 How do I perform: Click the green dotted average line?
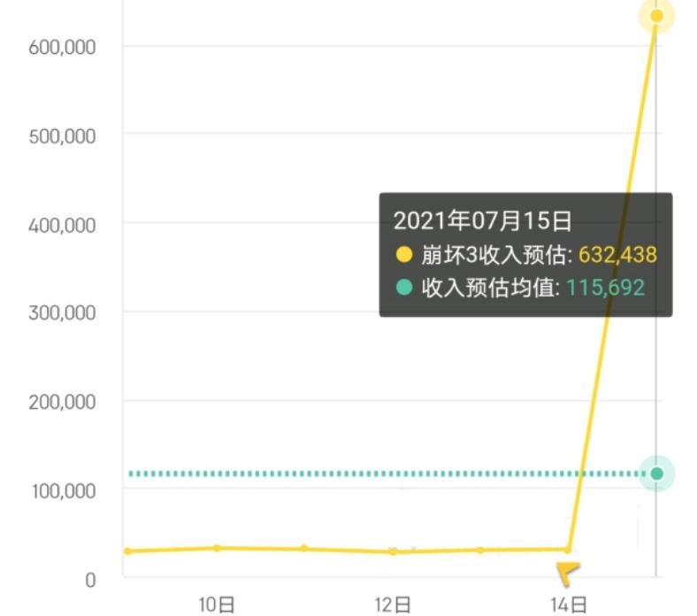(x=385, y=474)
